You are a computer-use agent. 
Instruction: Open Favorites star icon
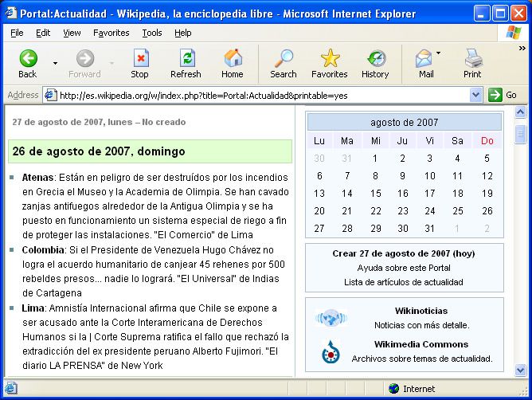329,59
